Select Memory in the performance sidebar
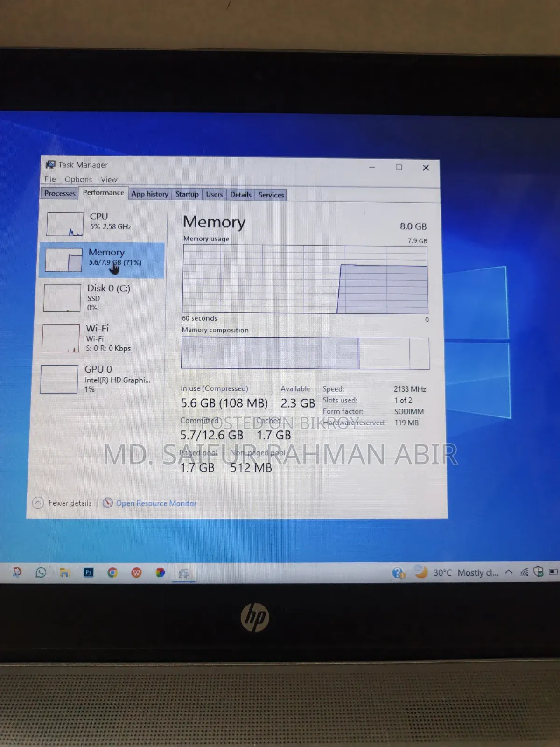 click(102, 260)
